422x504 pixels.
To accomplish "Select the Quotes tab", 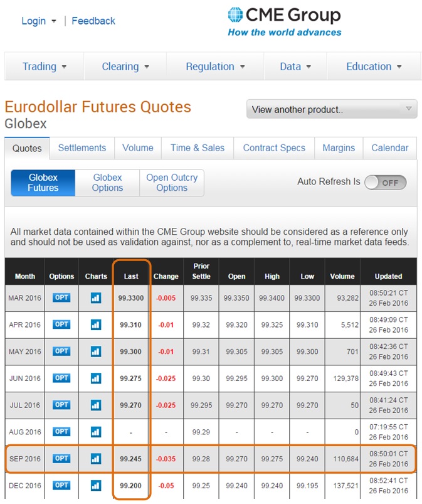I will tap(27, 149).
